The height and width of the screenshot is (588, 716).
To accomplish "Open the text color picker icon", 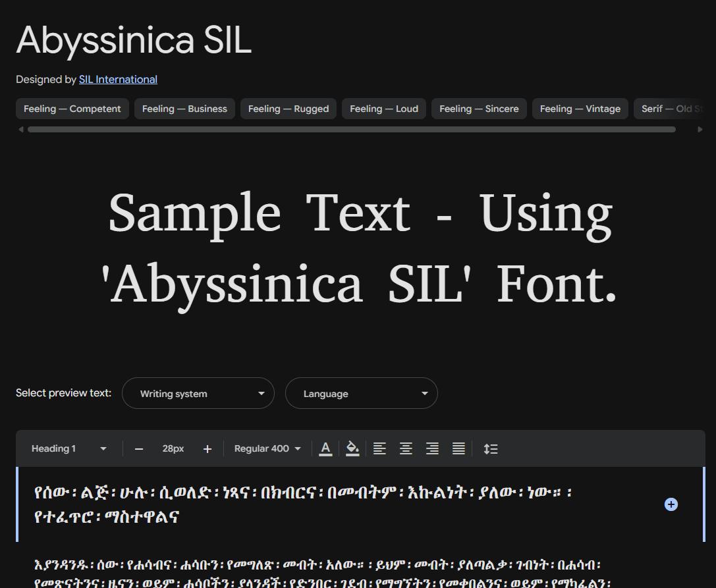I will tap(325, 449).
